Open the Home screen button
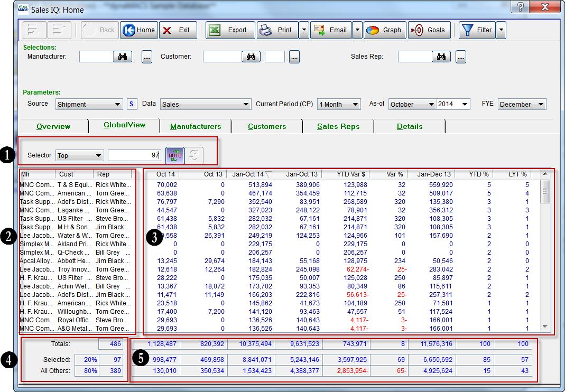 coord(138,30)
